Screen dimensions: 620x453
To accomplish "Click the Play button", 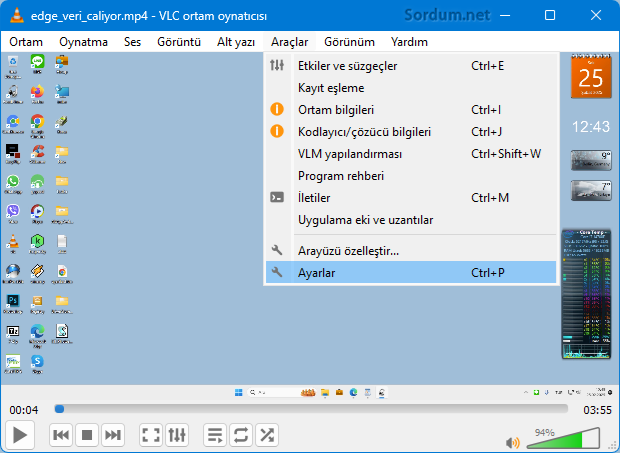I will pyautogui.click(x=20, y=435).
